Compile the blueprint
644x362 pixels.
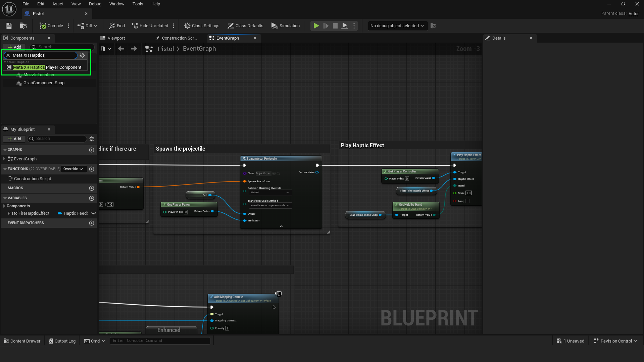pyautogui.click(x=51, y=26)
